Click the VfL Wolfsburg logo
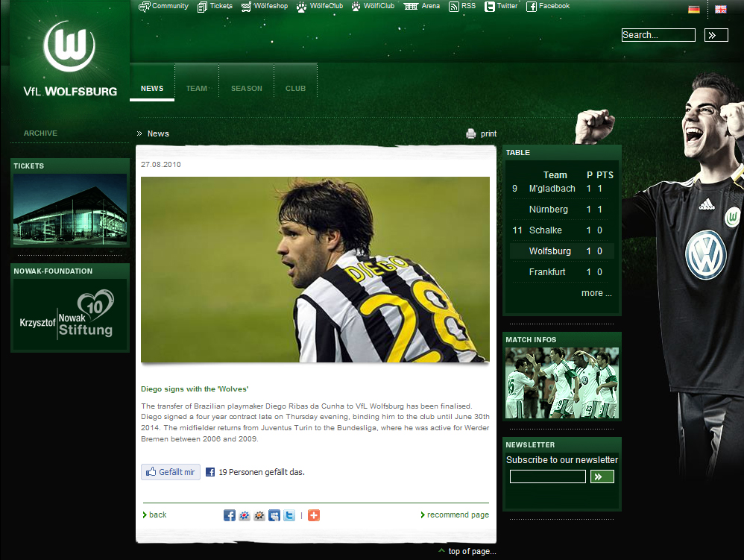Screen dimensions: 744x560 click(70, 59)
